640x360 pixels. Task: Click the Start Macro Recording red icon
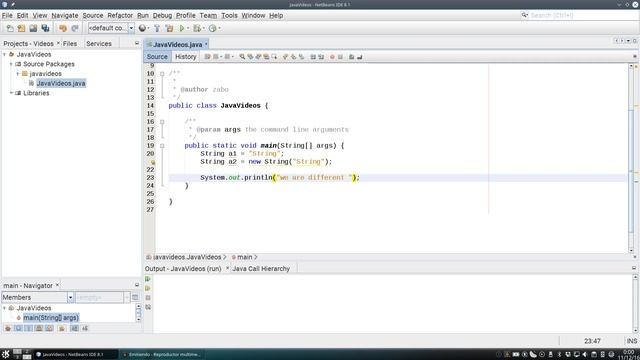coord(332,57)
